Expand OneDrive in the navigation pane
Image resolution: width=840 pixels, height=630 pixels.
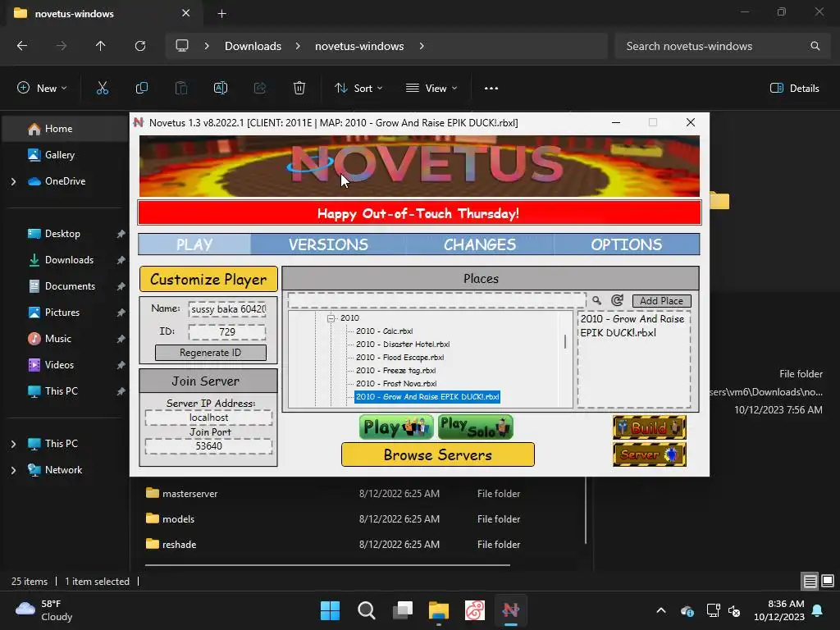[13, 181]
